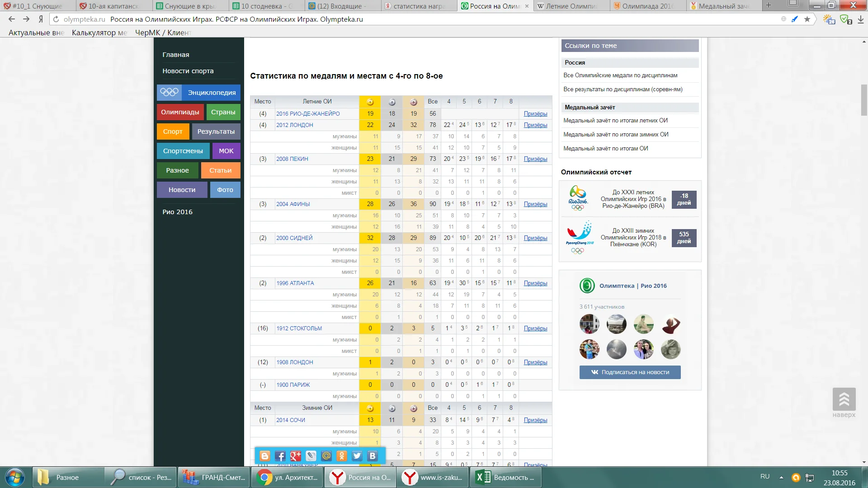Open Adguard shield extension icon
Image resolution: width=868 pixels, height=488 pixels.
click(845, 19)
